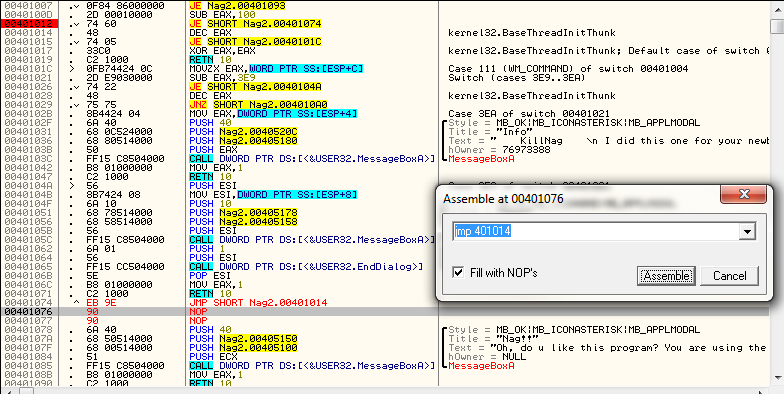Toggle the Fill with NOP's checkbox

(458, 272)
